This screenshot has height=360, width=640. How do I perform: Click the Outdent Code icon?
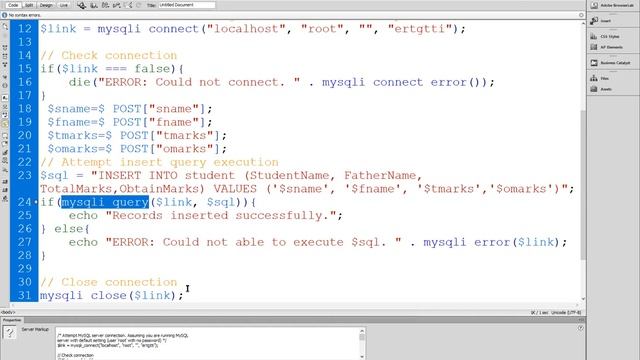click(5, 190)
